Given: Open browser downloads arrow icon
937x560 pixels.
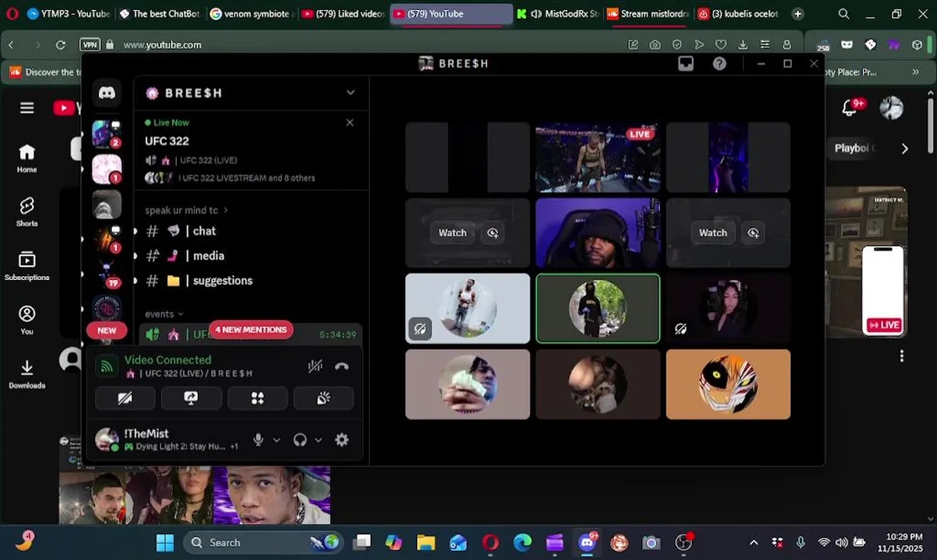Looking at the screenshot, I should pos(743,45).
